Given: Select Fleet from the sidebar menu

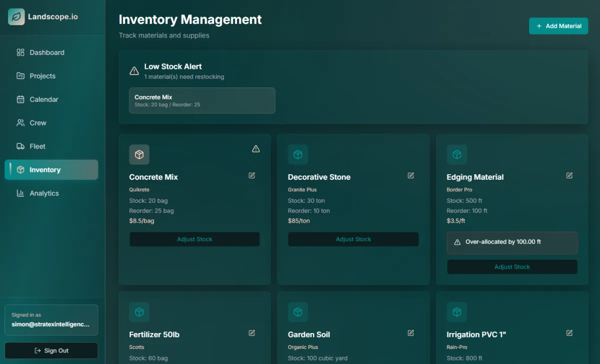Looking at the screenshot, I should (37, 146).
